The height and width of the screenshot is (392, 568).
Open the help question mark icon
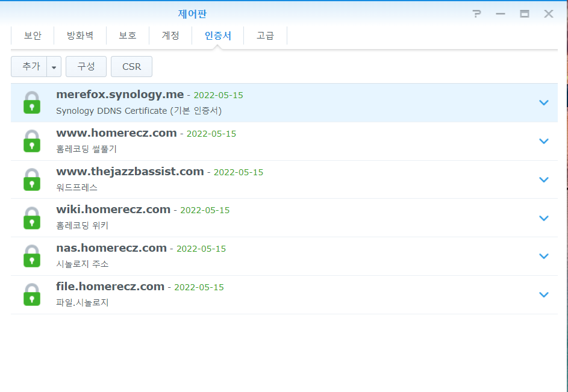pos(476,14)
